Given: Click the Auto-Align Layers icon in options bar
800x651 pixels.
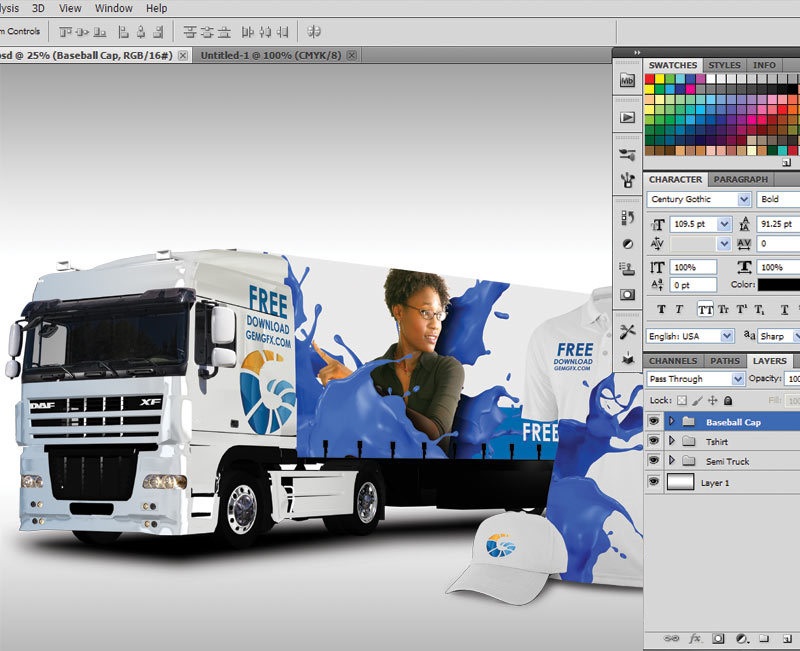Looking at the screenshot, I should tap(314, 31).
